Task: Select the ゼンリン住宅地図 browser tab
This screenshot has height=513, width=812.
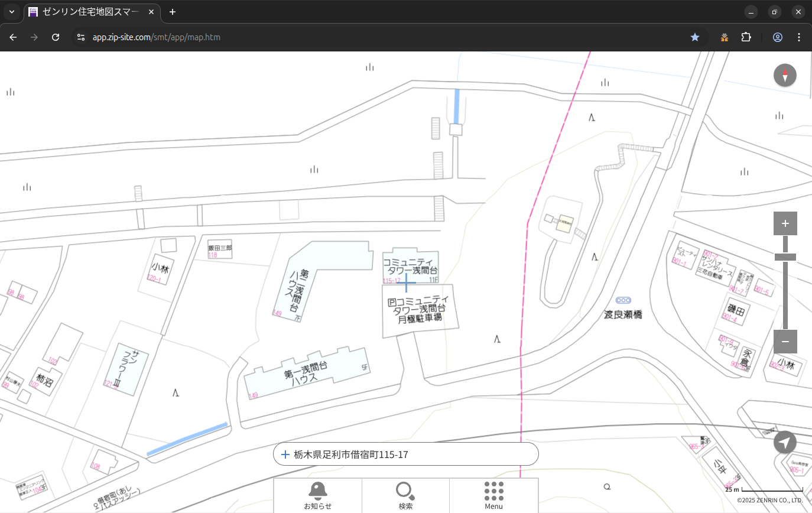Action: click(x=92, y=12)
